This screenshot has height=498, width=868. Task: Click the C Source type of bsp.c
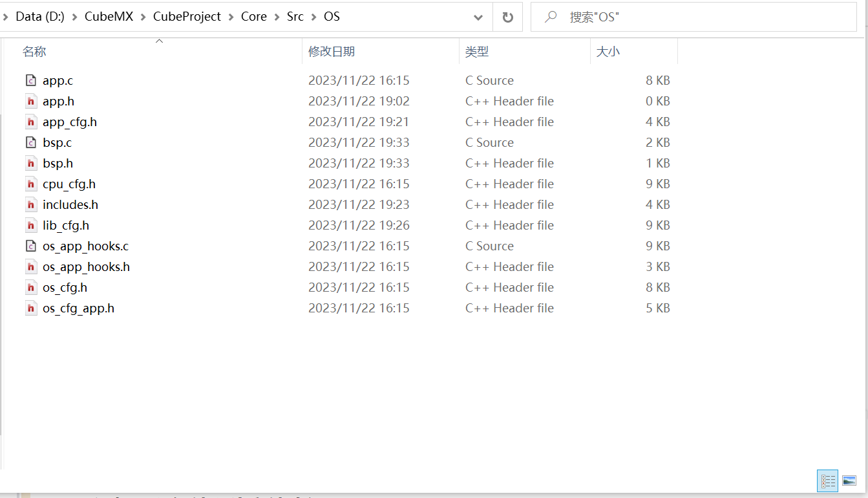point(489,142)
